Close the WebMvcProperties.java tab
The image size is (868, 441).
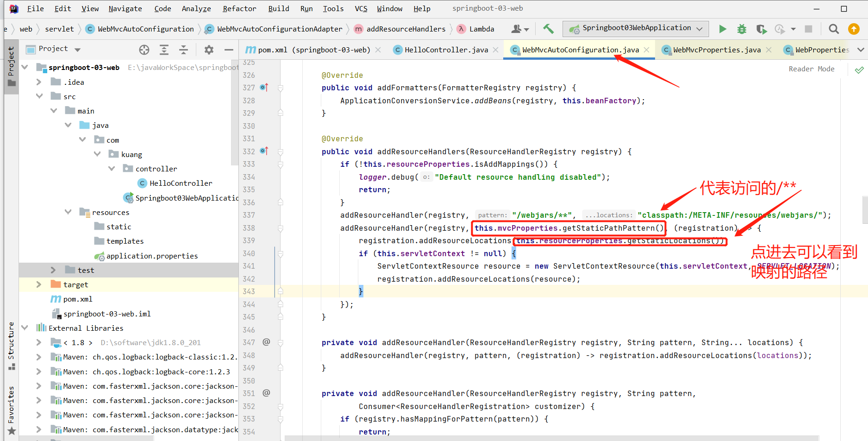coord(769,50)
